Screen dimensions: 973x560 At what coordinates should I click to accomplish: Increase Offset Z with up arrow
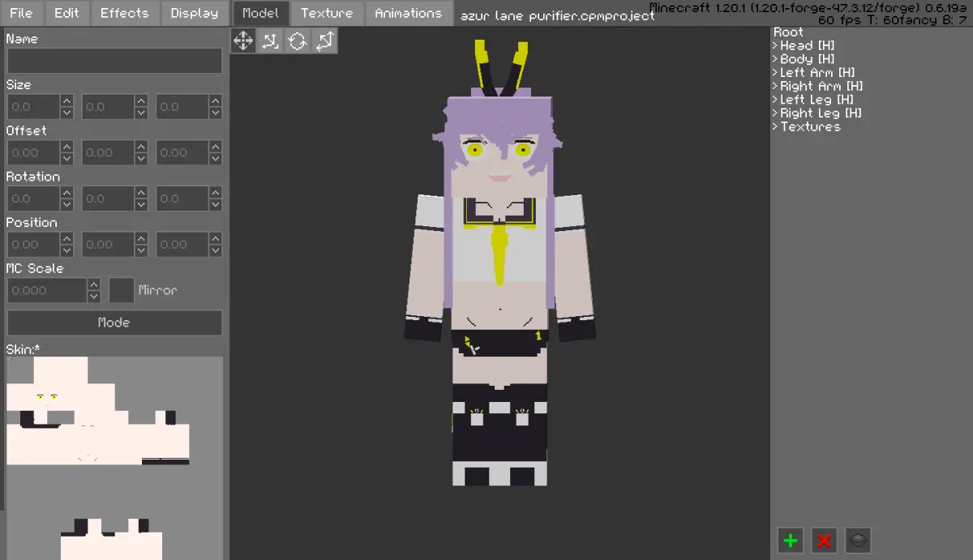coord(216,147)
